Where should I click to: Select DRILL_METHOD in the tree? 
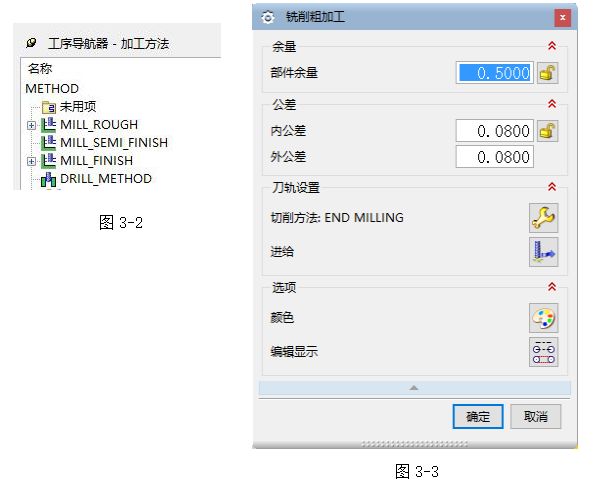click(106, 179)
